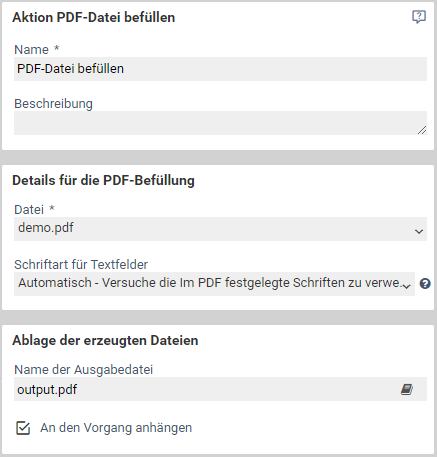Click the chevron arrow of the Schriftart dropdown

(406, 286)
